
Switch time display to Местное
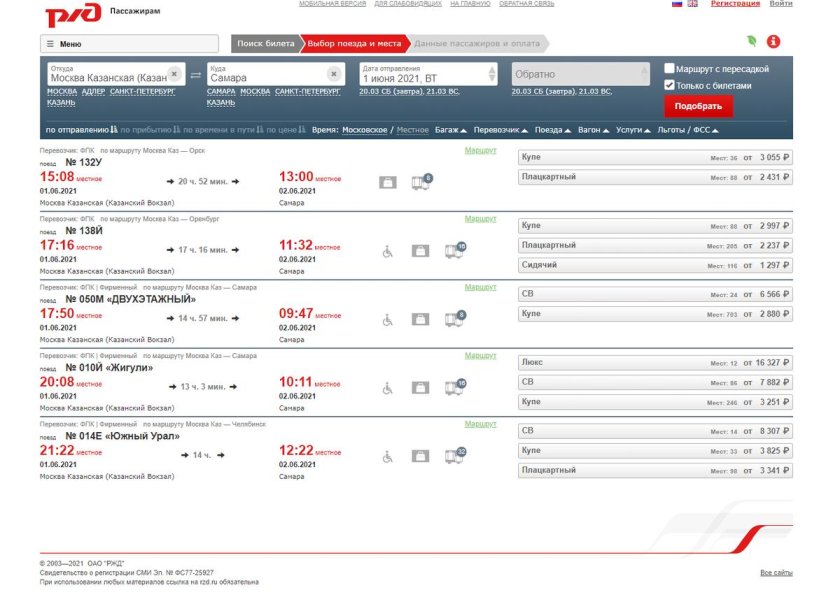pyautogui.click(x=412, y=130)
